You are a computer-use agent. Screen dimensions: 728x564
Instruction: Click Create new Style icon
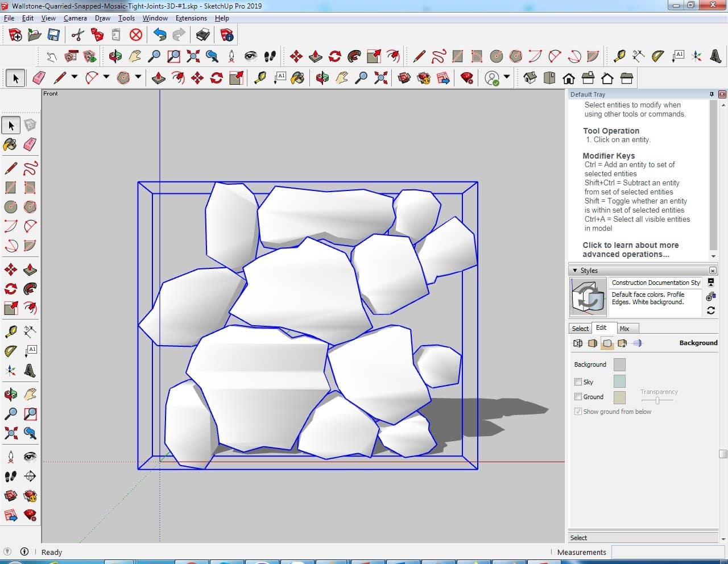coord(710,296)
